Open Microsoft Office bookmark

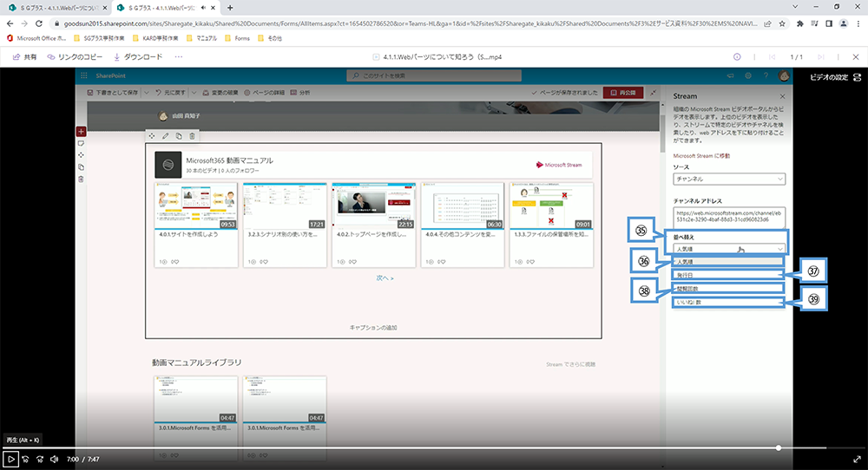click(x=36, y=38)
